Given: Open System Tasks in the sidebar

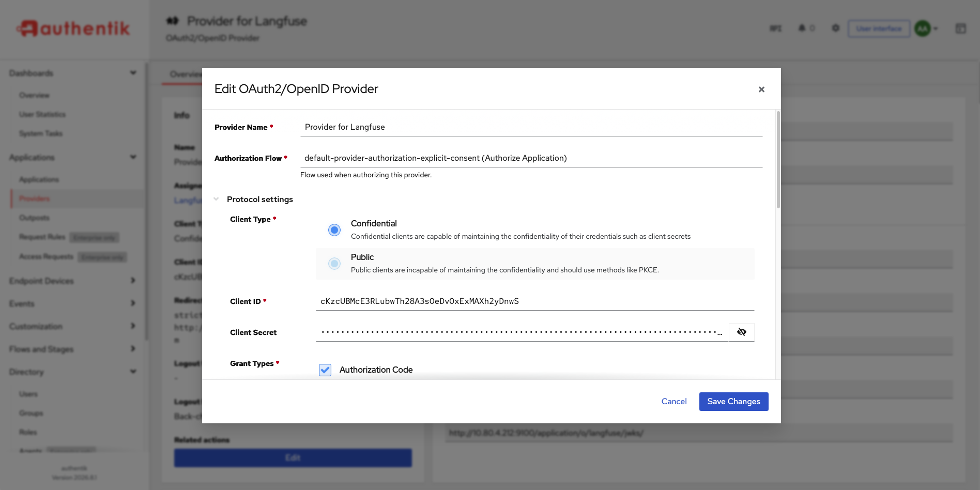Looking at the screenshot, I should (41, 133).
